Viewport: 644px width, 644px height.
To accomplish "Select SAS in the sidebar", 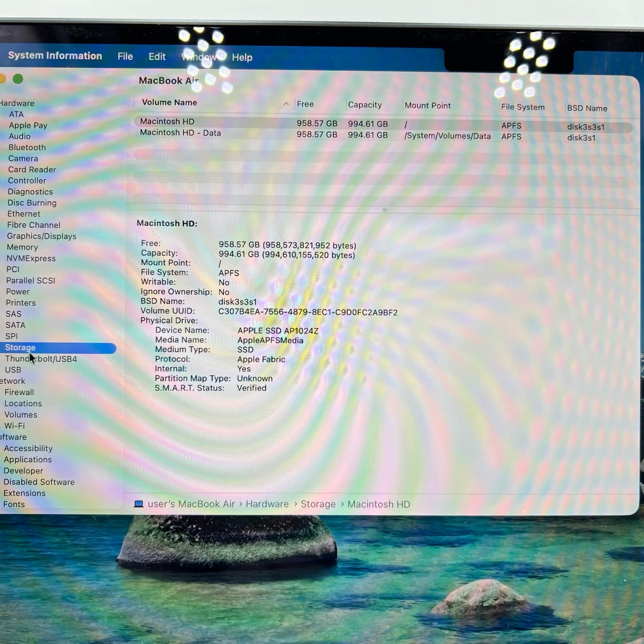I will 13,314.
